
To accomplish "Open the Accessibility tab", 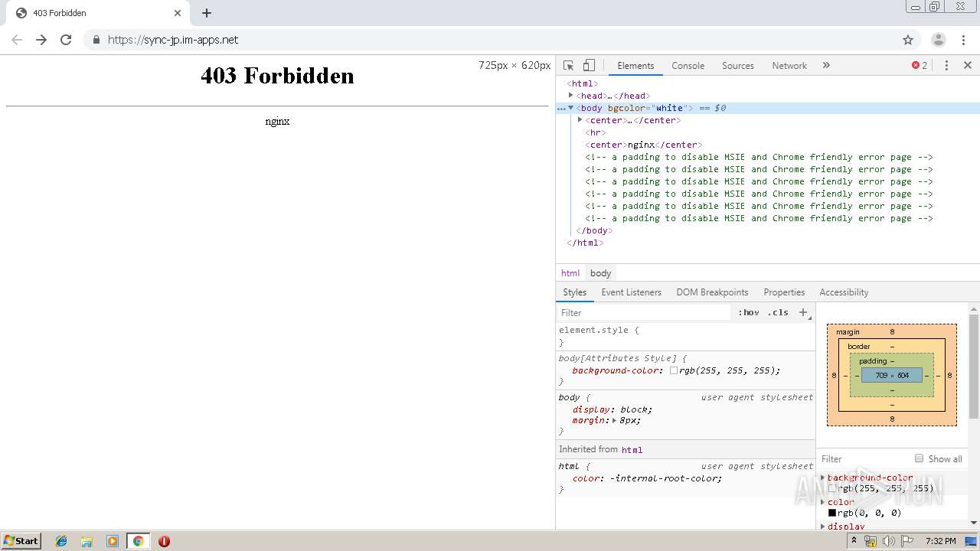I will pos(844,292).
